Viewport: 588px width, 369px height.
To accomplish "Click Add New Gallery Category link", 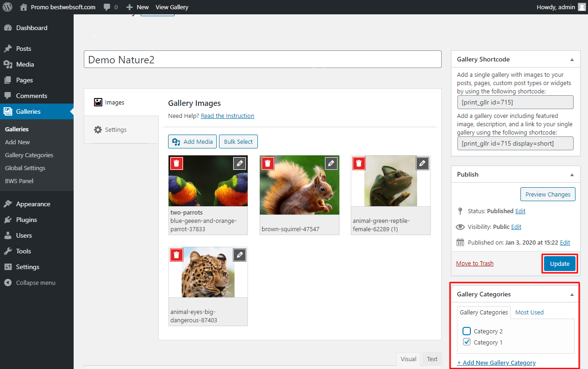I will (x=496, y=363).
